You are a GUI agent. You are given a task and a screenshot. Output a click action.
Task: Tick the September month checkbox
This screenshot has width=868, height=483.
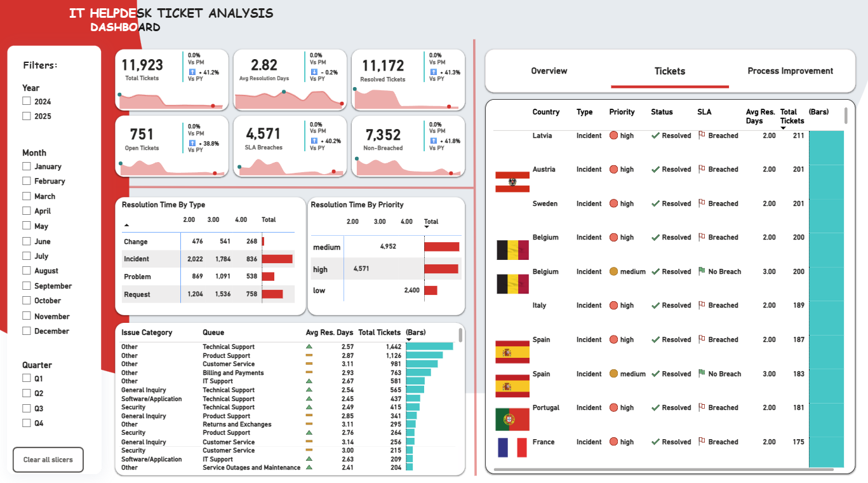coord(27,285)
